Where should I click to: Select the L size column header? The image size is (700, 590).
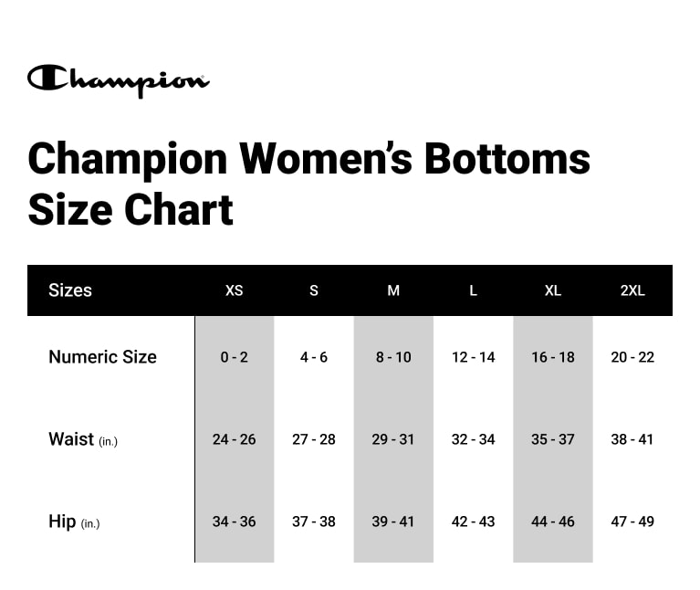point(473,290)
